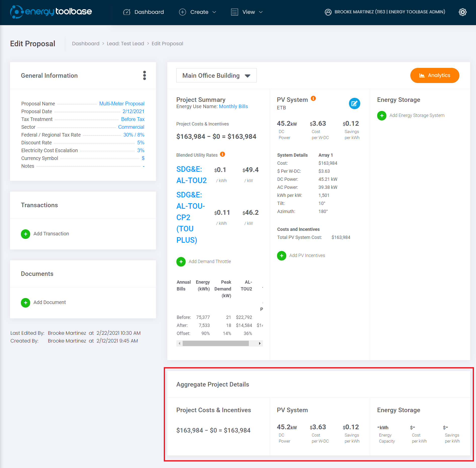Viewport: 476px width, 468px height.
Task: Click proposal date 2/12/2021 value
Action: 133,111
